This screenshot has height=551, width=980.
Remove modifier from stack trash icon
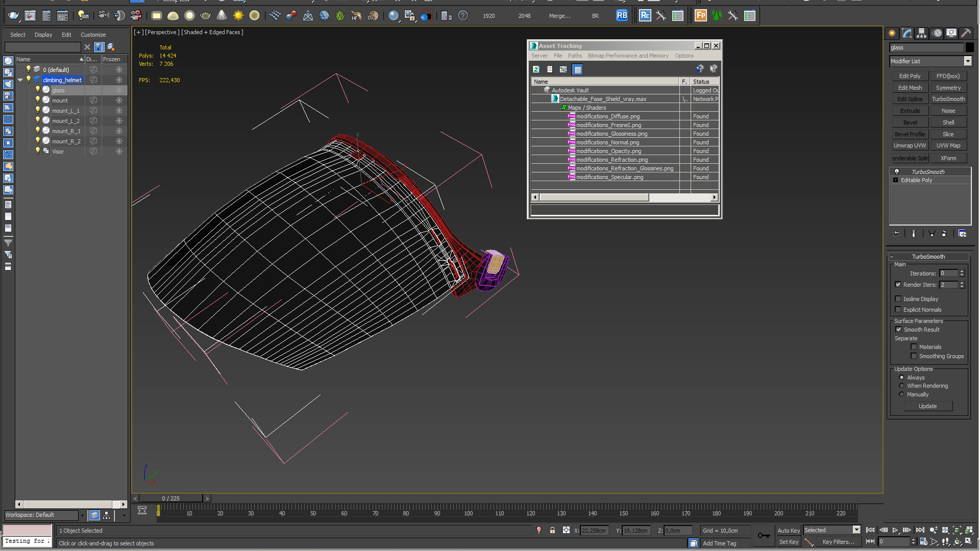tap(944, 233)
